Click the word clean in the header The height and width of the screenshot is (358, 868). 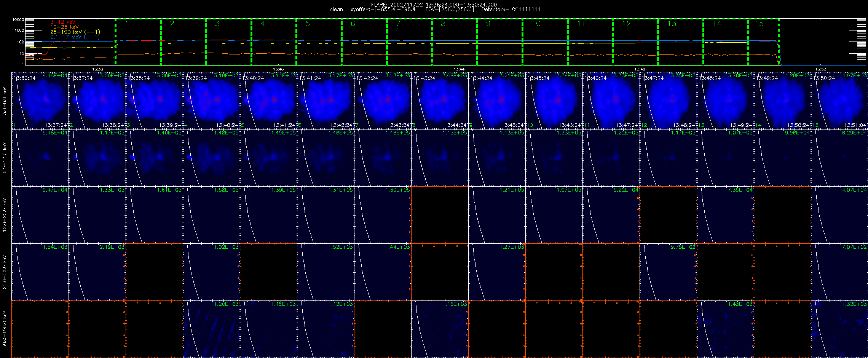point(336,10)
